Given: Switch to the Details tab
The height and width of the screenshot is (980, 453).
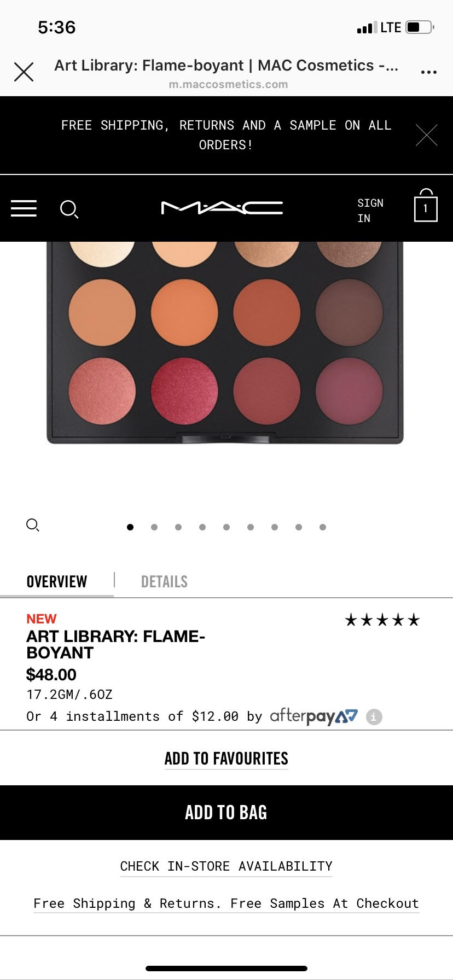Looking at the screenshot, I should coord(164,581).
